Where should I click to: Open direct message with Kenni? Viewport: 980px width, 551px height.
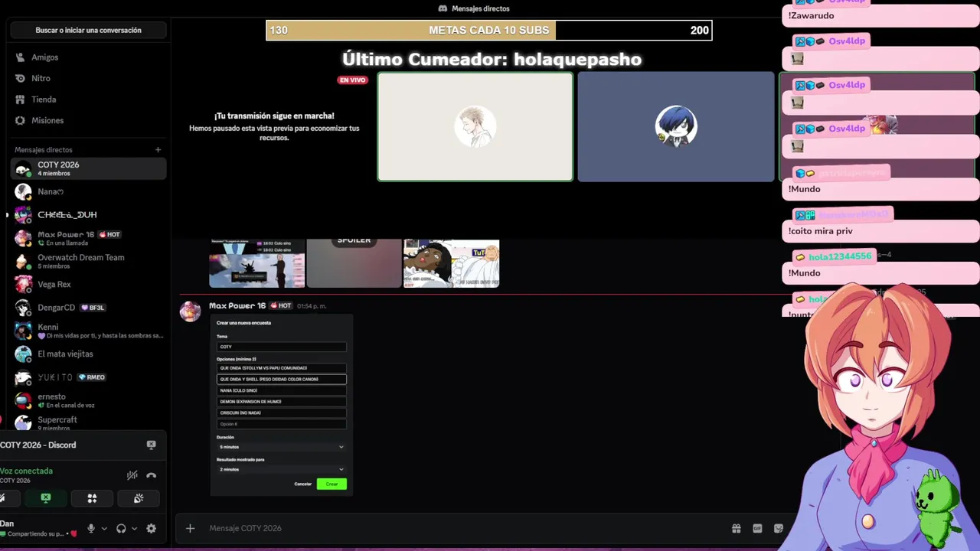[88, 331]
